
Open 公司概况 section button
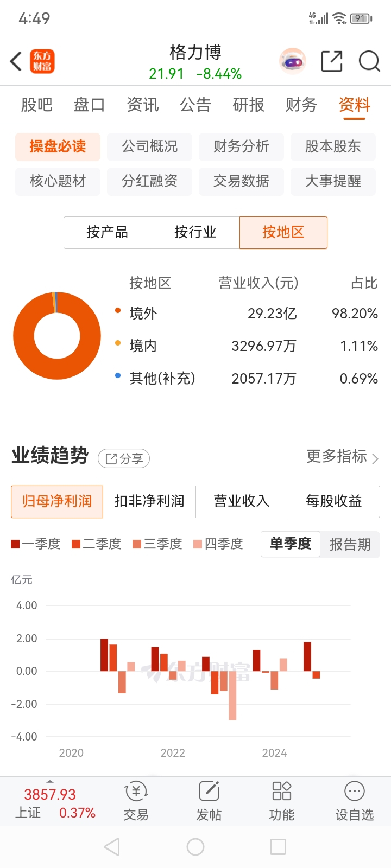(149, 146)
